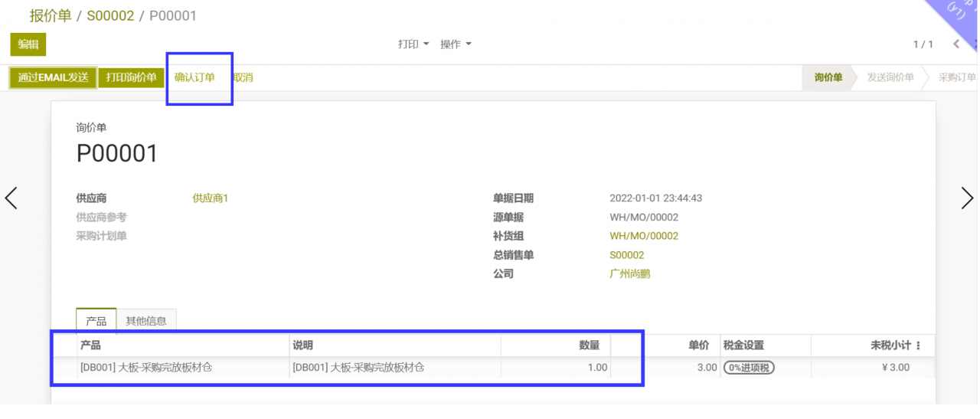Image resolution: width=980 pixels, height=419 pixels.
Task: Select the 采购订单 status stage
Action: point(957,77)
